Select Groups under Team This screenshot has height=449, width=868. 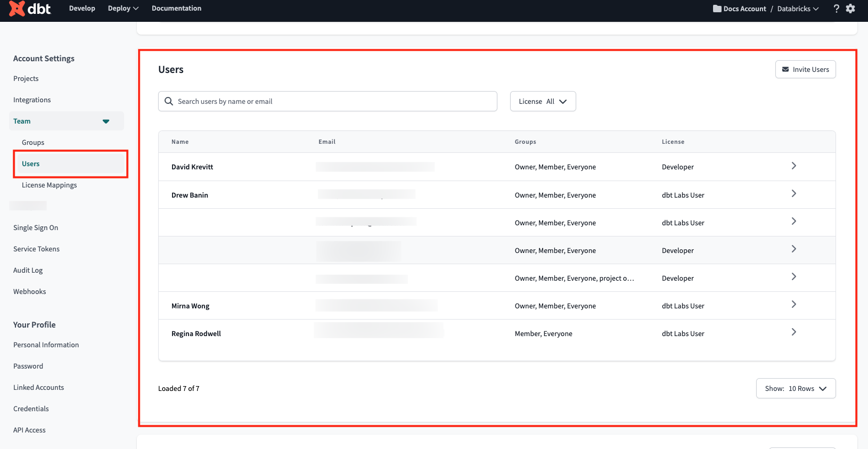(33, 142)
